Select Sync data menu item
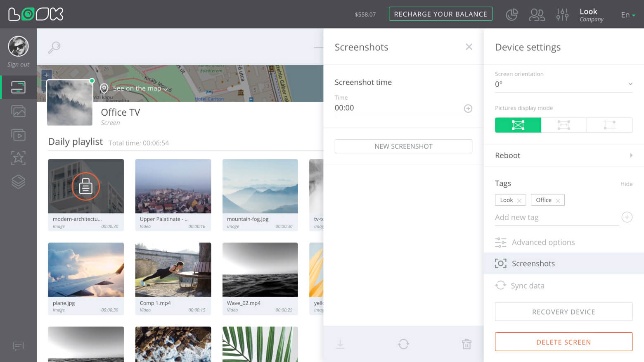644x362 pixels. tap(520, 286)
